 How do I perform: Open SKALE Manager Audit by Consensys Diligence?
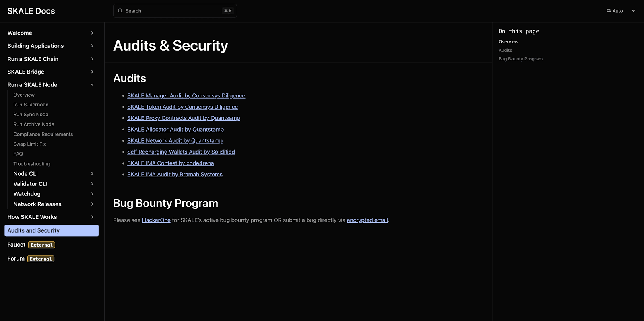click(x=186, y=96)
